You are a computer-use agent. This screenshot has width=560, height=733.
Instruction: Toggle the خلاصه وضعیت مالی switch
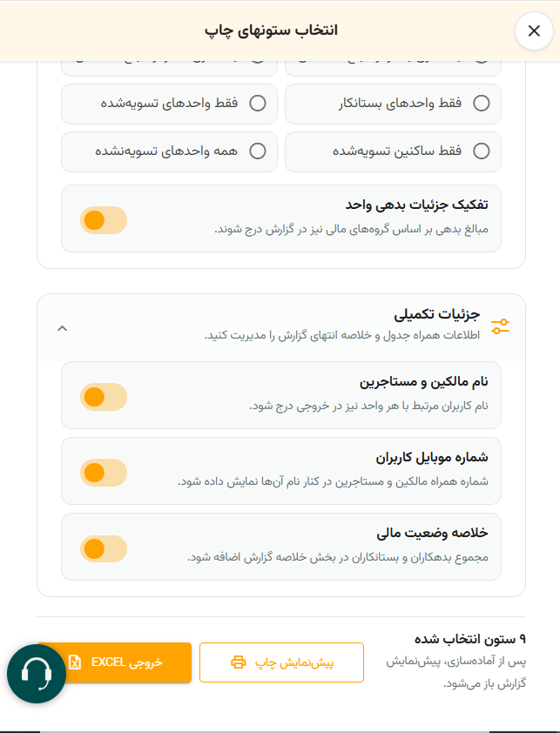pos(104,548)
